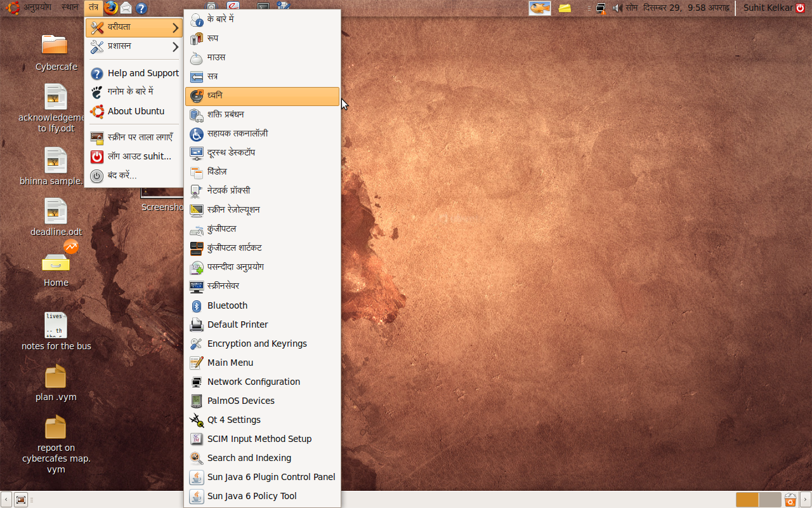Screen dimensions: 812x508
Task: Launch Qt 4 Settings
Action: point(233,420)
